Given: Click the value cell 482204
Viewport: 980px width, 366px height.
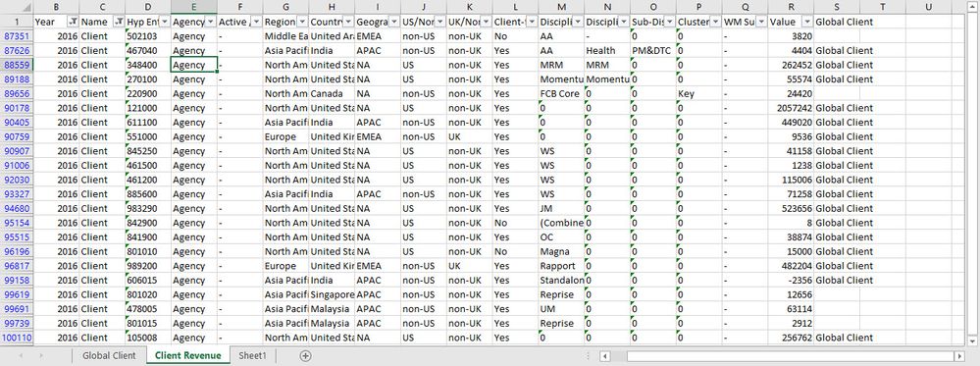Looking at the screenshot, I should tap(792, 266).
